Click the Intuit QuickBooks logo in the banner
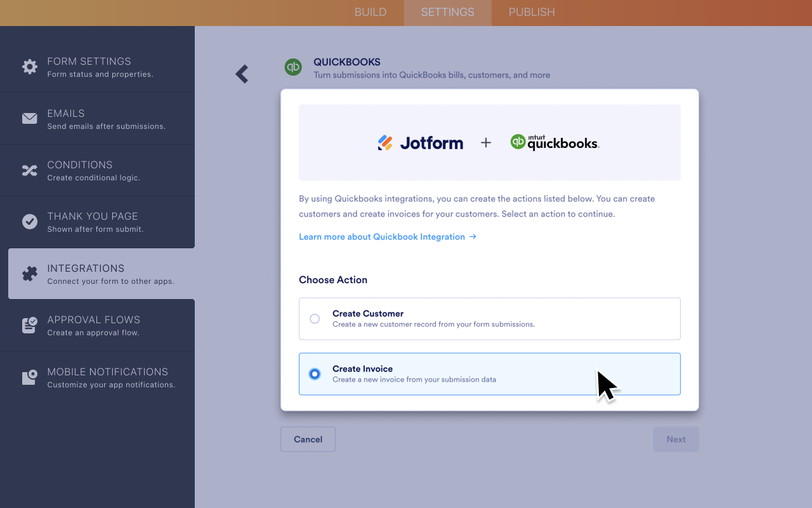 pos(554,142)
